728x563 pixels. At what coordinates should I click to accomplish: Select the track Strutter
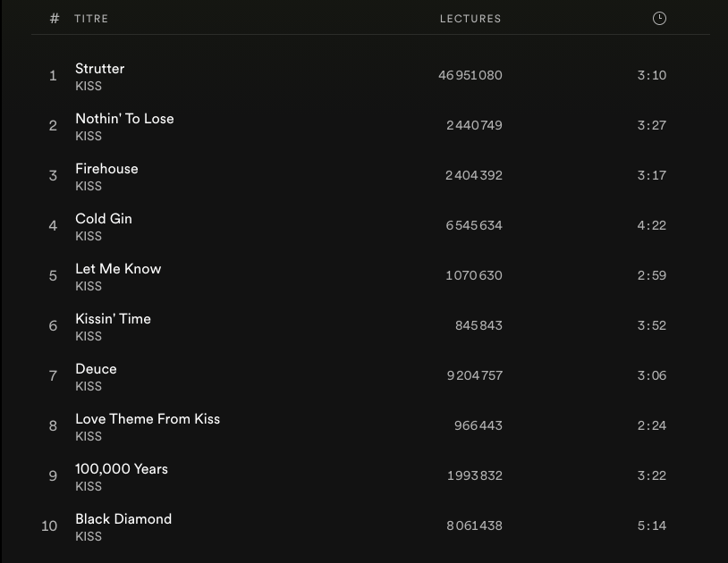(x=100, y=69)
